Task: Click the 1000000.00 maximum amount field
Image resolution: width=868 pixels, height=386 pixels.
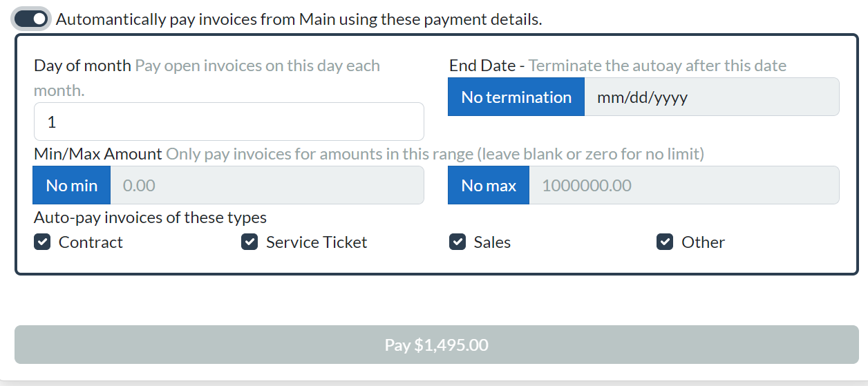Action: pos(684,185)
